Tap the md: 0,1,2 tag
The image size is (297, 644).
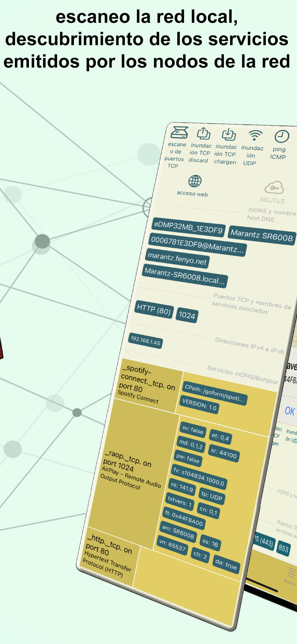191,444
